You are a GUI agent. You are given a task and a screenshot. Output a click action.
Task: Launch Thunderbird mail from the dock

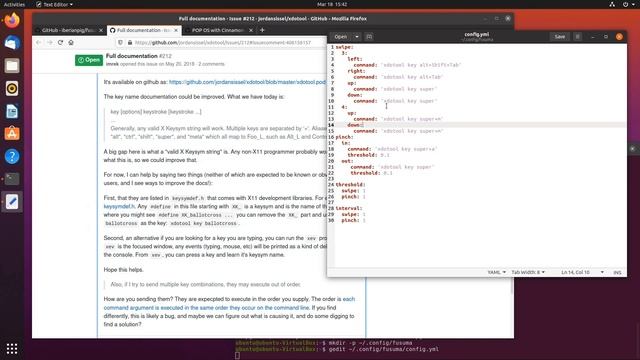point(12,43)
